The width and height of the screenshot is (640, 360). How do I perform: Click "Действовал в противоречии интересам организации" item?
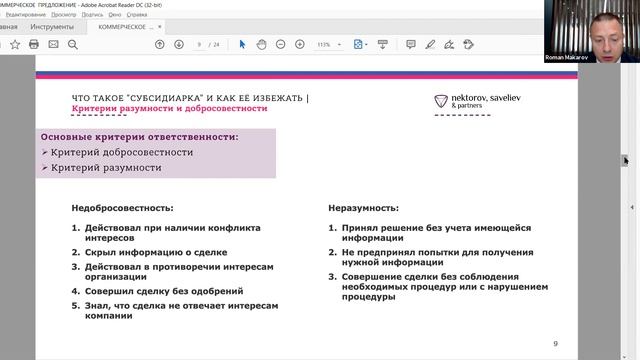tap(179, 271)
